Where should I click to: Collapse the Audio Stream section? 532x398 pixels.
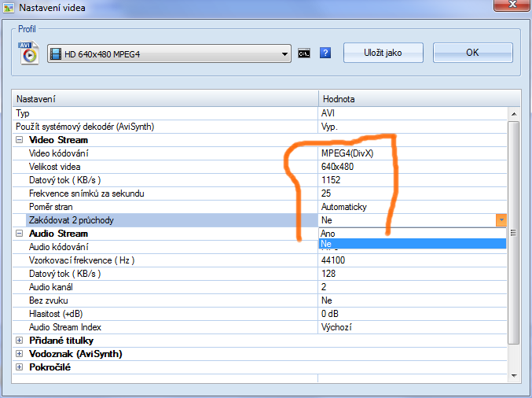[x=20, y=234]
